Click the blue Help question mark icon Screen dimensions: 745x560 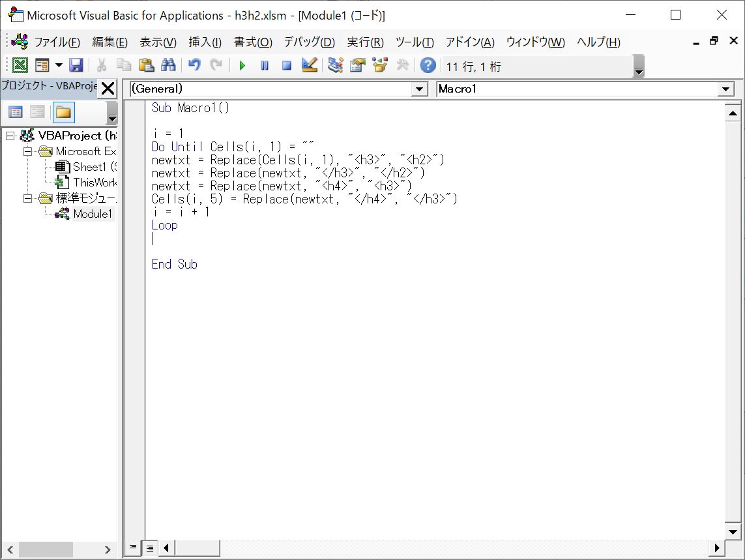click(x=428, y=65)
